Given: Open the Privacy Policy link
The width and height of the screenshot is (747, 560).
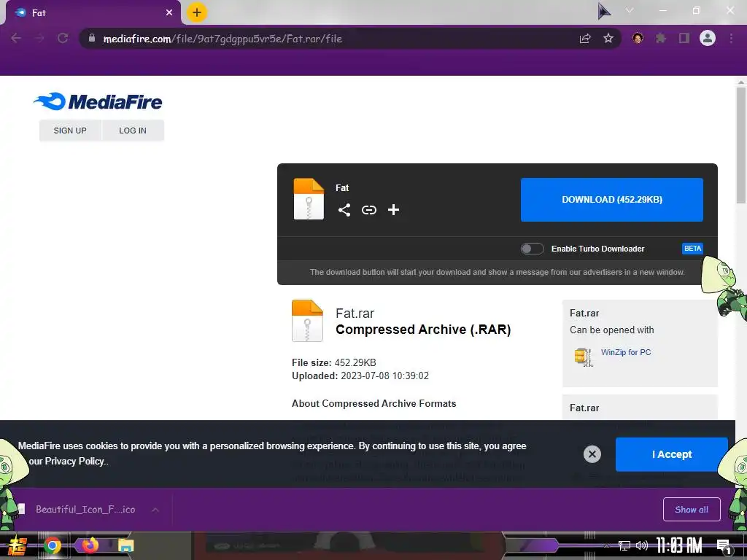Looking at the screenshot, I should click(74, 461).
